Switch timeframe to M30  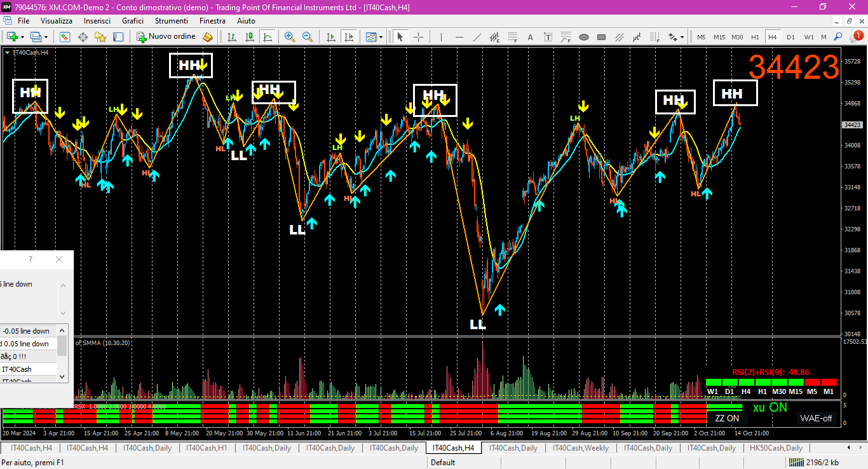[x=737, y=37]
